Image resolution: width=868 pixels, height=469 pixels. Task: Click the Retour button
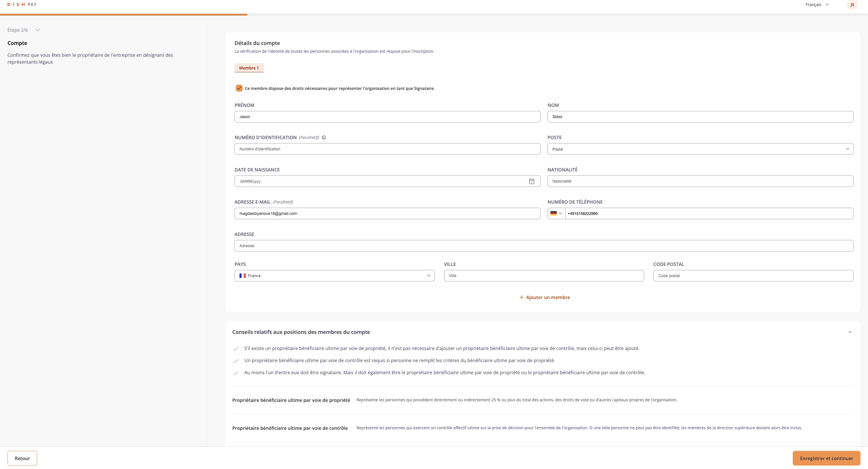[22, 458]
